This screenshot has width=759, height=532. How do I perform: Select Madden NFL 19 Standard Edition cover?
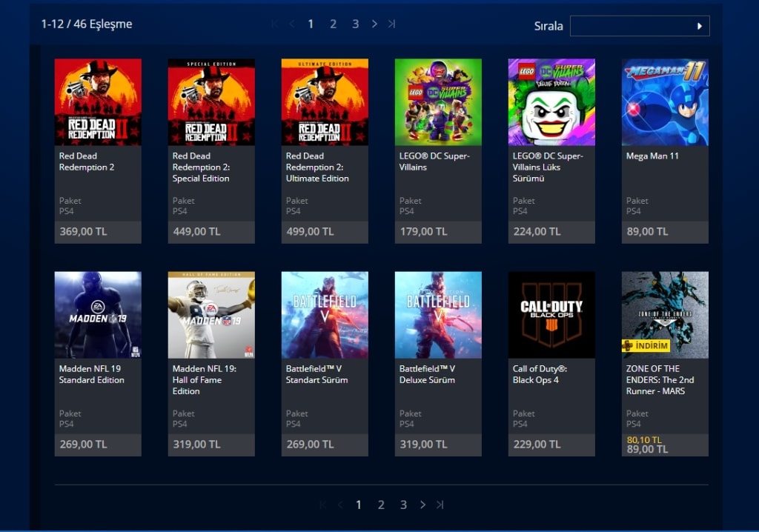coord(98,315)
